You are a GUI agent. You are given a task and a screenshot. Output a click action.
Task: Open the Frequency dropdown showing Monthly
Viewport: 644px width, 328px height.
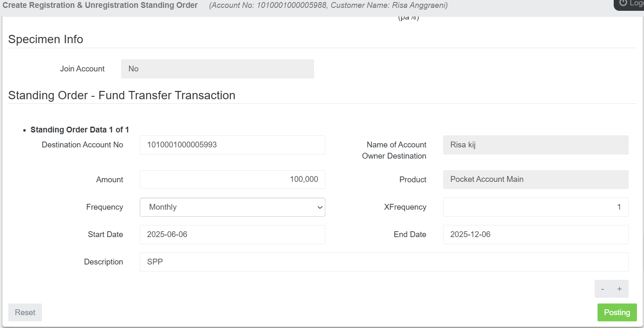coord(232,207)
